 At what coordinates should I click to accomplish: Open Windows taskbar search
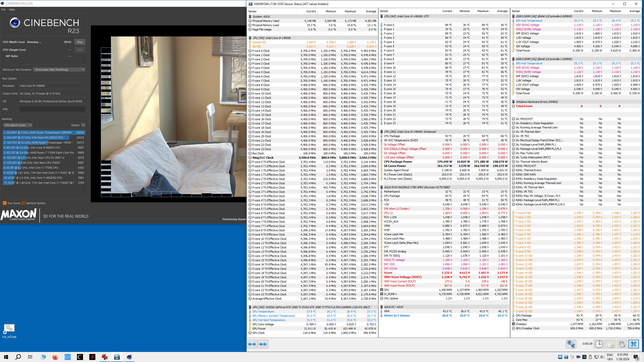point(18,357)
